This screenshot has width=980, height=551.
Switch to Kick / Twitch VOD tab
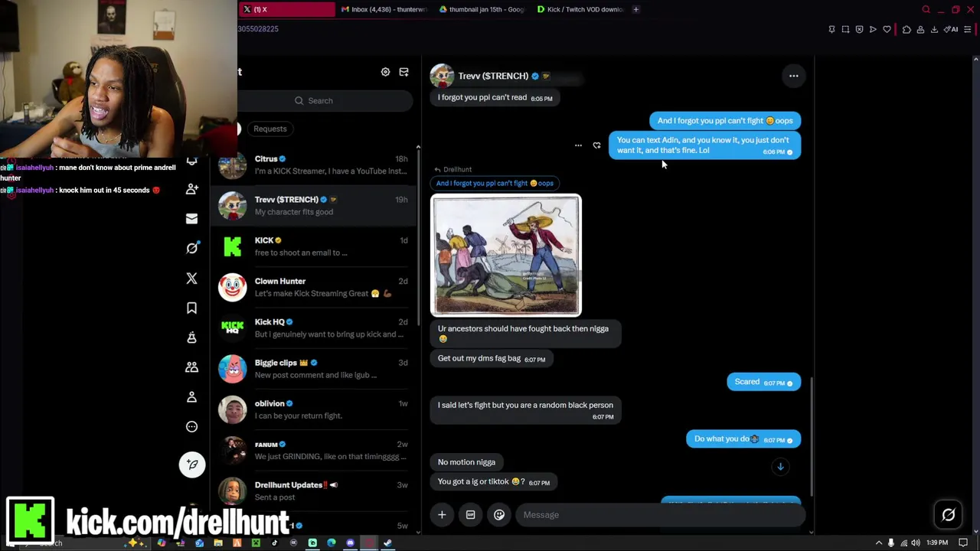(x=580, y=9)
